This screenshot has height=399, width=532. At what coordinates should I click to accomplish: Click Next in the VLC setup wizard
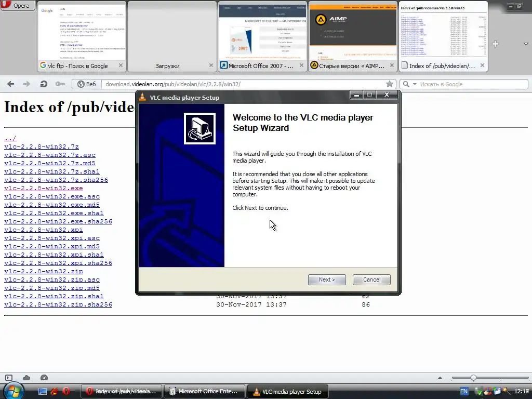327,280
